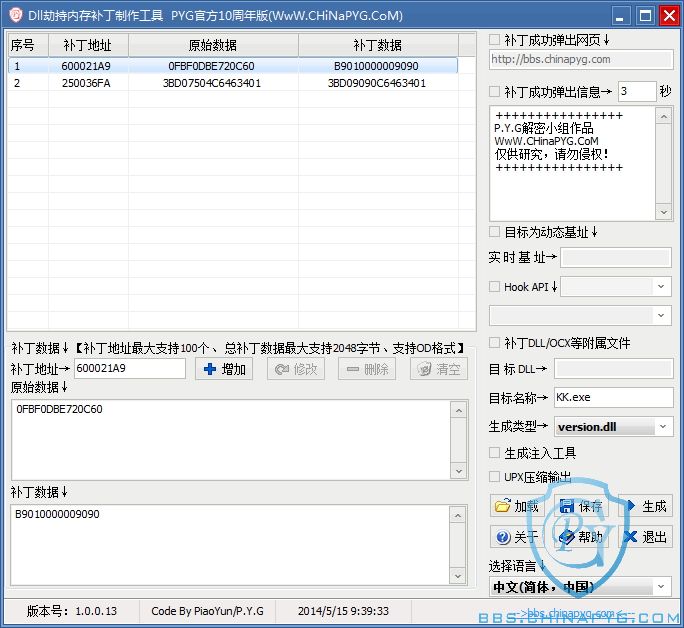The image size is (684, 628).
Task: Click the 补丁地址 column header
Action: click(x=88, y=45)
